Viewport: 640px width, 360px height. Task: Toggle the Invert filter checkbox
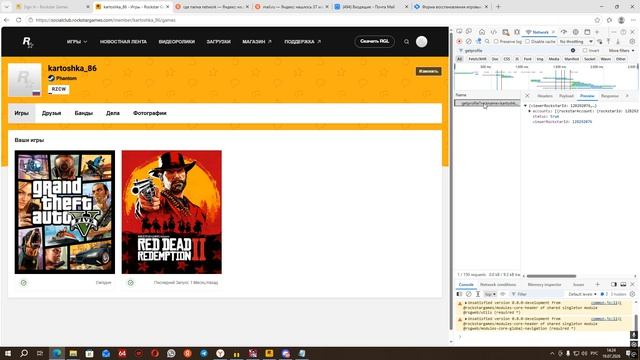(585, 50)
